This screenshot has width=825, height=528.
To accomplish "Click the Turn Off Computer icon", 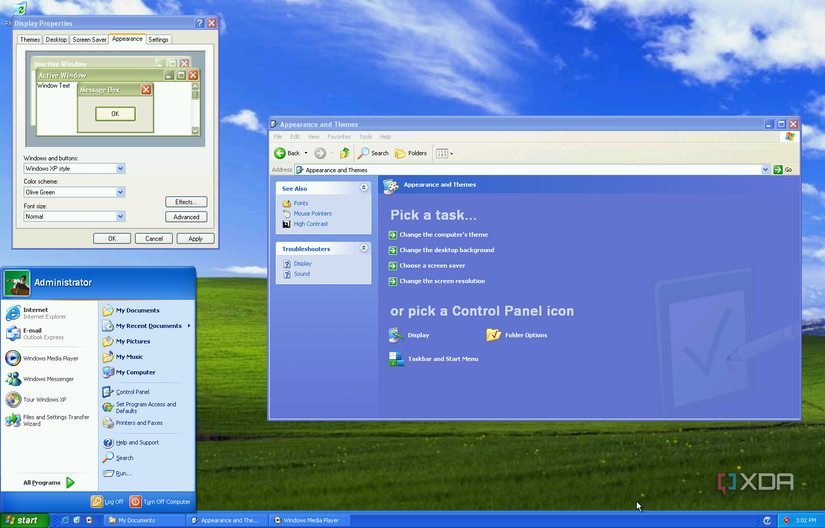I will (136, 502).
